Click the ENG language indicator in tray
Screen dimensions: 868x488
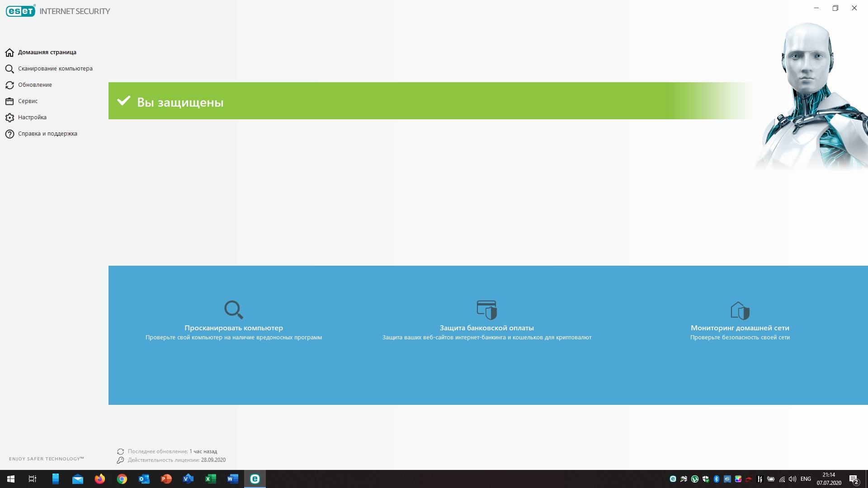click(806, 479)
